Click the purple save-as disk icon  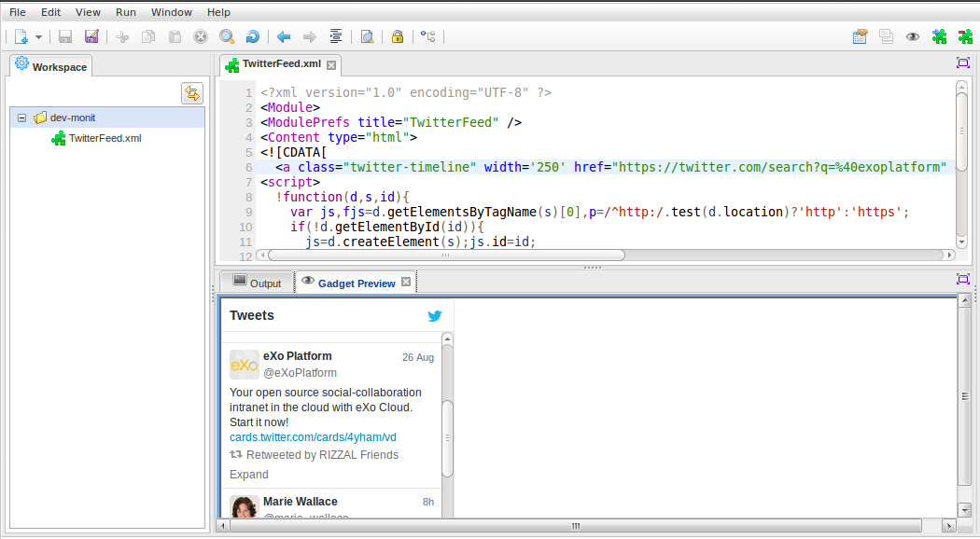click(x=91, y=37)
